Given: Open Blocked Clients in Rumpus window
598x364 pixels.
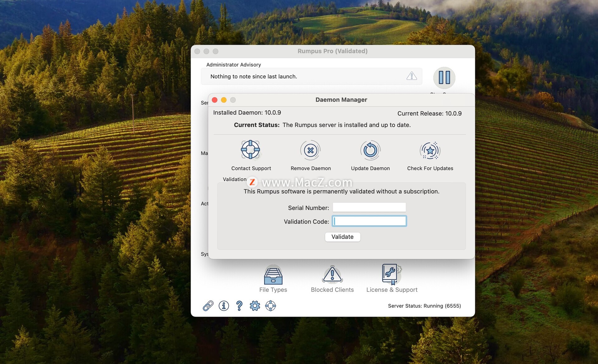Looking at the screenshot, I should pyautogui.click(x=332, y=279).
